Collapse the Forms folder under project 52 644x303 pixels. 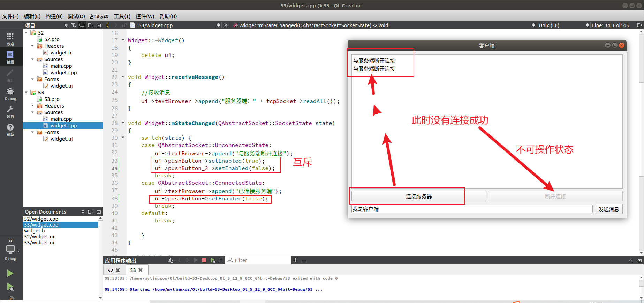[x=32, y=79]
